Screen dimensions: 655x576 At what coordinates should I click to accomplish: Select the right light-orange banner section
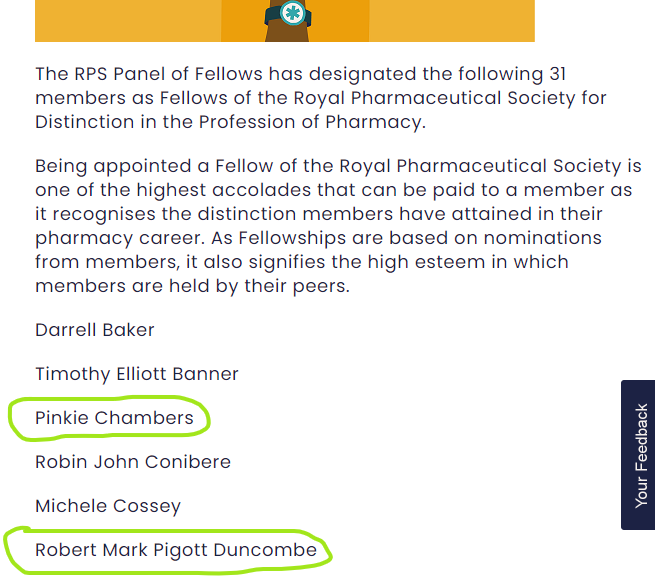click(x=452, y=21)
